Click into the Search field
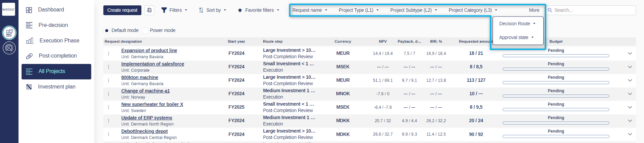Screen dimensions: 644x143 pyautogui.click(x=591, y=10)
